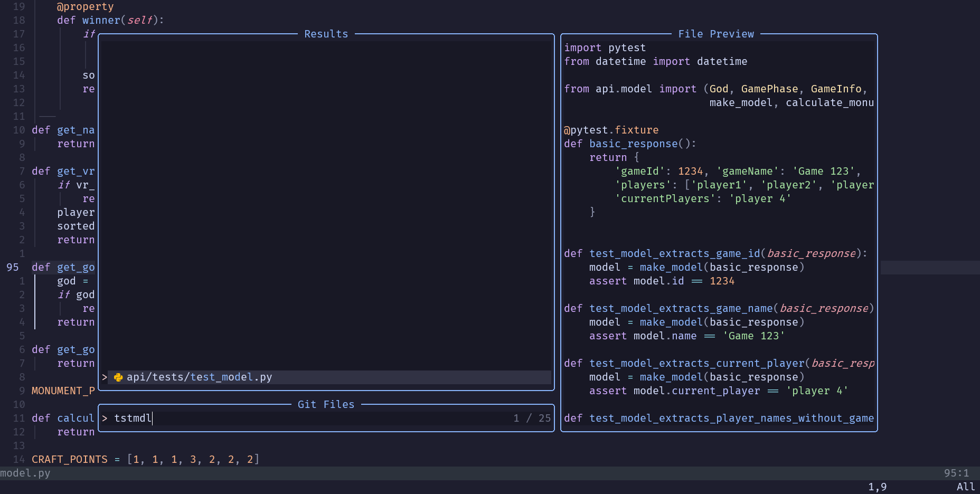Click 'def basic_response():' in the preview
This screenshot has width=980, height=494.
pyautogui.click(x=630, y=144)
